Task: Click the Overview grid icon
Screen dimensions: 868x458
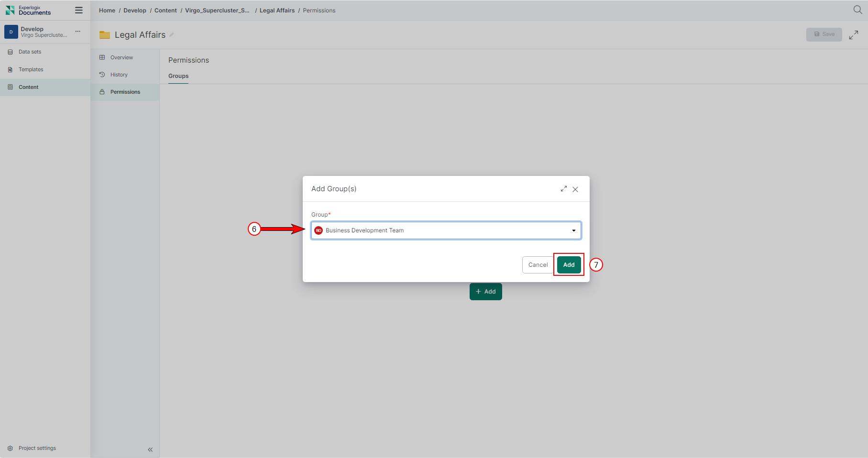Action: [102, 57]
